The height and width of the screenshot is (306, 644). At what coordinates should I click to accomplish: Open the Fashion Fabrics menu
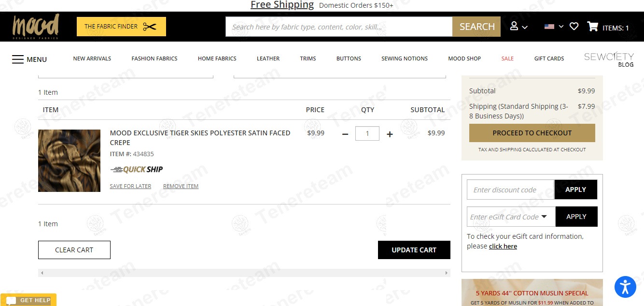coord(154,58)
